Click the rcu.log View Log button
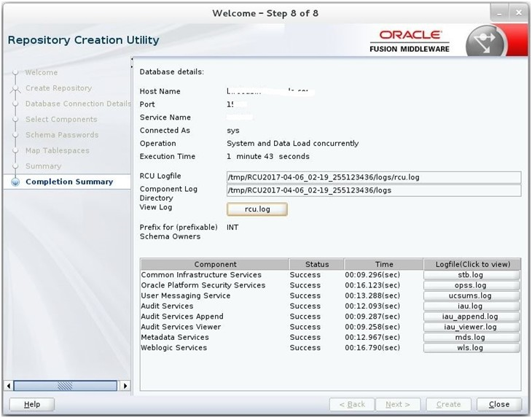532x418 pixels. click(257, 209)
